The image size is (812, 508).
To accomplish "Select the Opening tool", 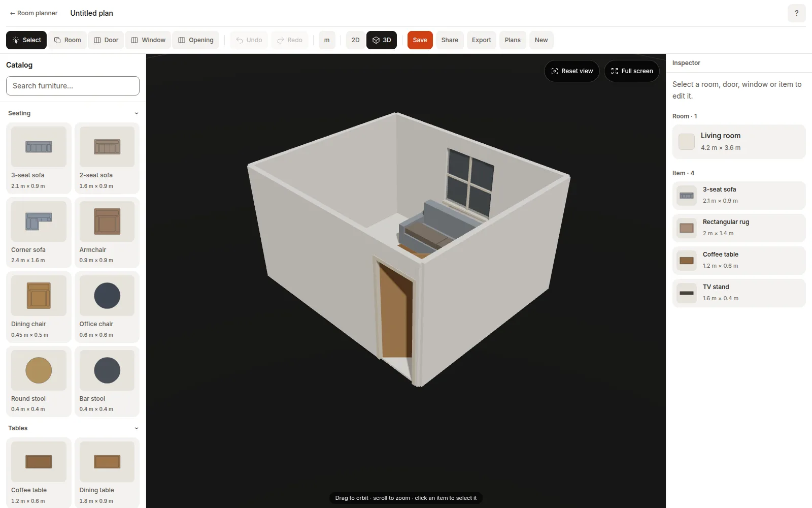I will tap(195, 40).
